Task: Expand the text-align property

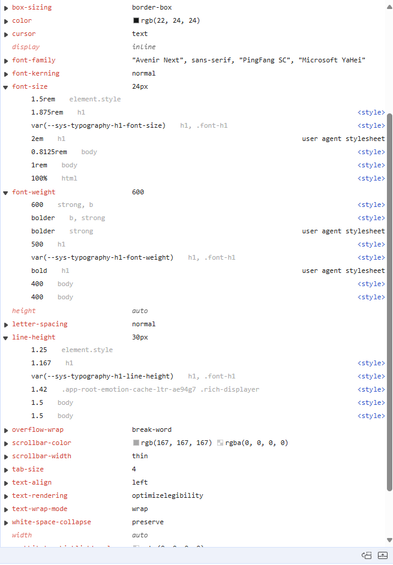Action: (x=6, y=483)
